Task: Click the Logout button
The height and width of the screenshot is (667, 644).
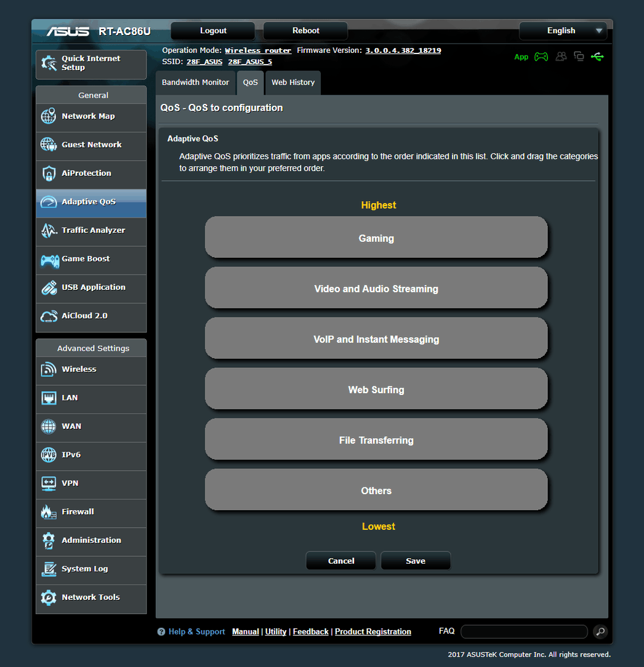Action: tap(213, 31)
